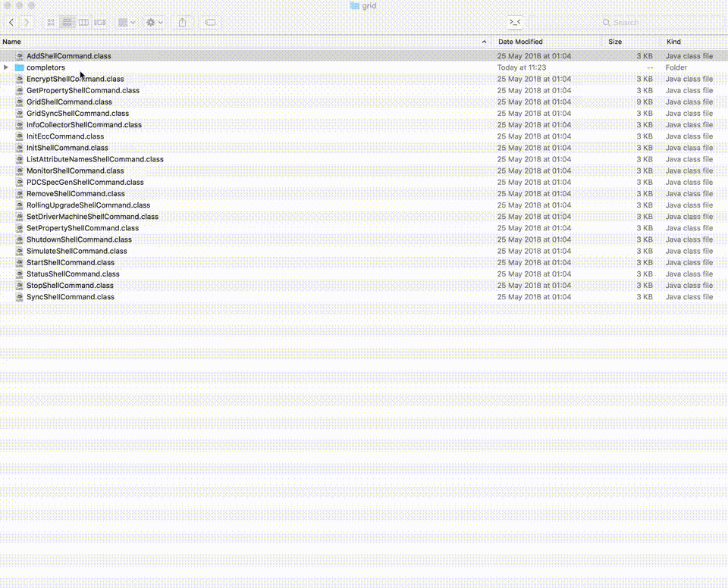This screenshot has height=588, width=728.
Task: Open the gear Action menu dropdown
Action: 155,23
